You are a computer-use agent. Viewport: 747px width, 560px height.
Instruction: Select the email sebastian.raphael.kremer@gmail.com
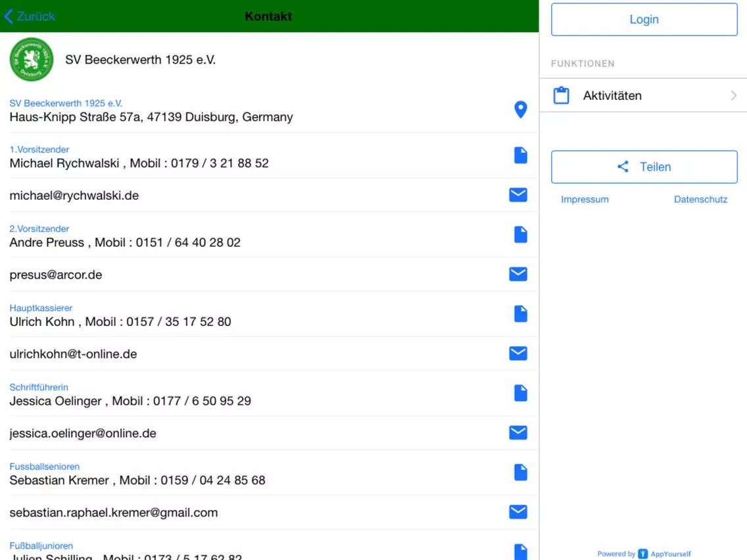(x=114, y=513)
